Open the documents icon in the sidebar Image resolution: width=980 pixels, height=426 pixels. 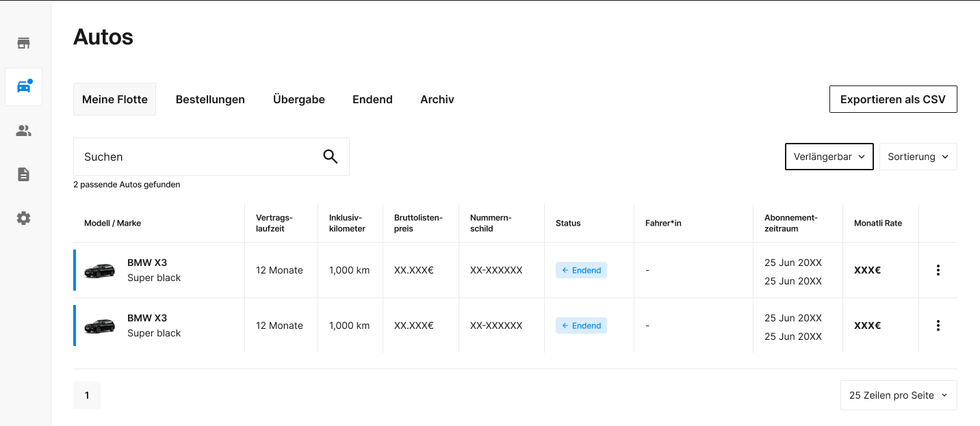pos(24,174)
